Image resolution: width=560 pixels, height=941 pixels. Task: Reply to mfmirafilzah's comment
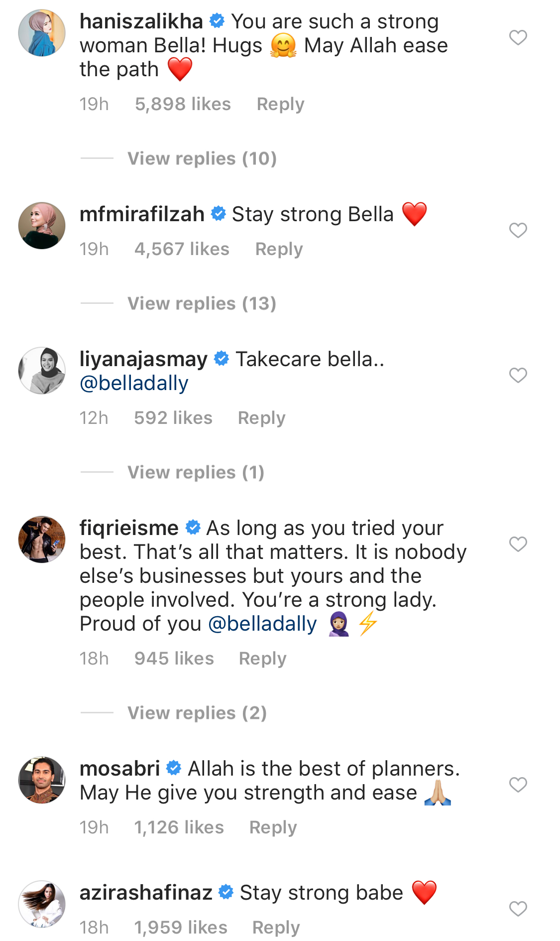pyautogui.click(x=279, y=249)
